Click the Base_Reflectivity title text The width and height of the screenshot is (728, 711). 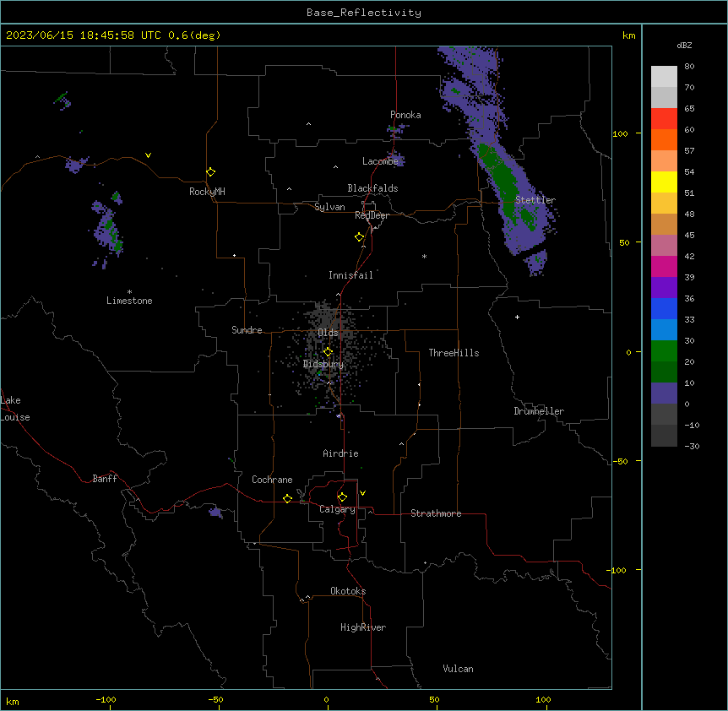coord(364,13)
